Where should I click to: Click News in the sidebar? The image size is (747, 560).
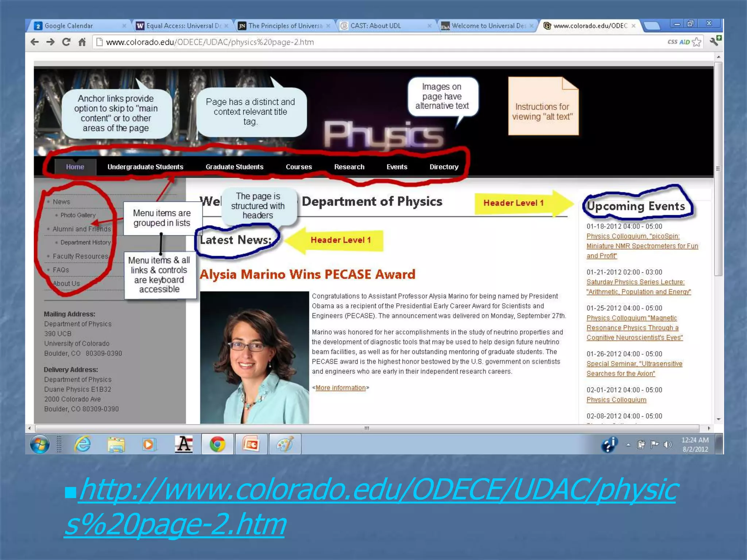point(61,202)
